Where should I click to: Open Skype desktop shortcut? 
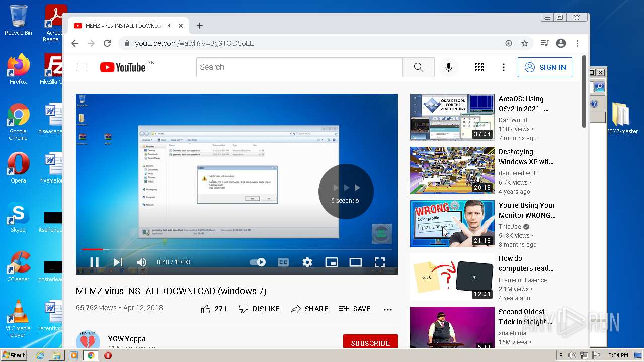18,217
